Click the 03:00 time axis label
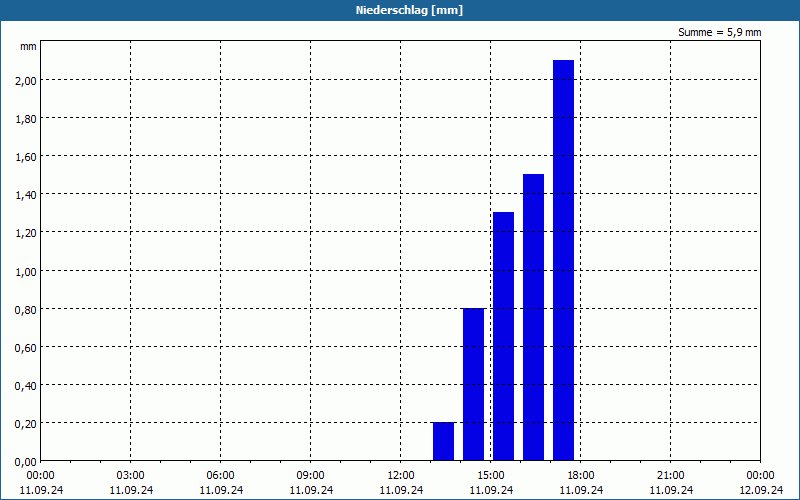 click(x=131, y=476)
